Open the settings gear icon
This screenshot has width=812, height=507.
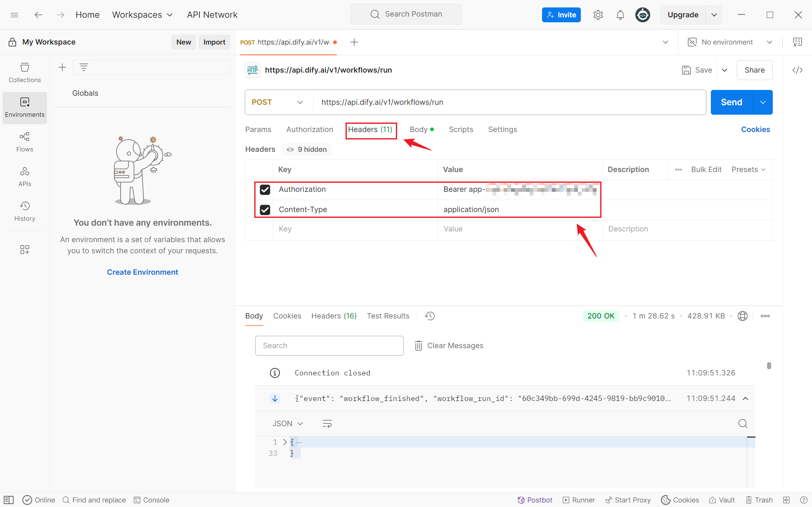click(x=598, y=15)
